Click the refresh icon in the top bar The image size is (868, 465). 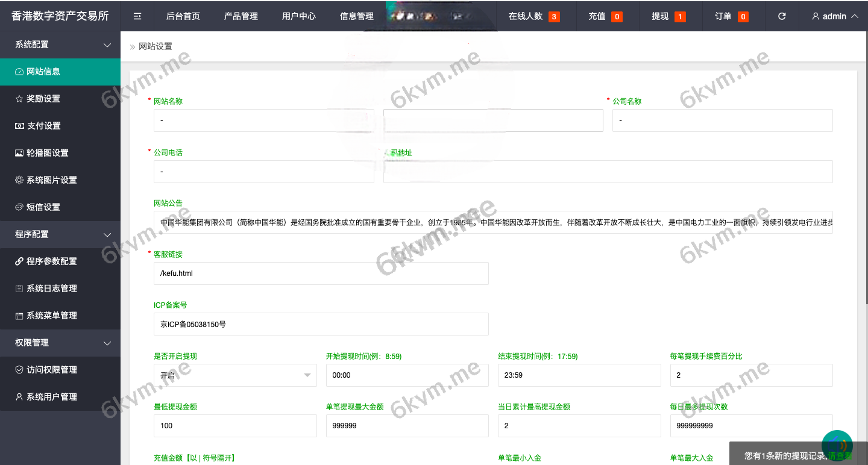coord(782,16)
